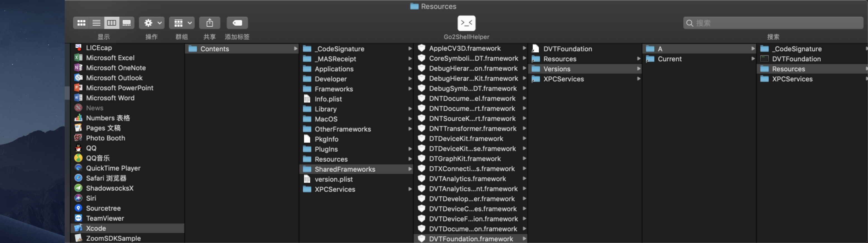Select the Safari app
Screen dimensions: 868x243
click(x=128, y=178)
